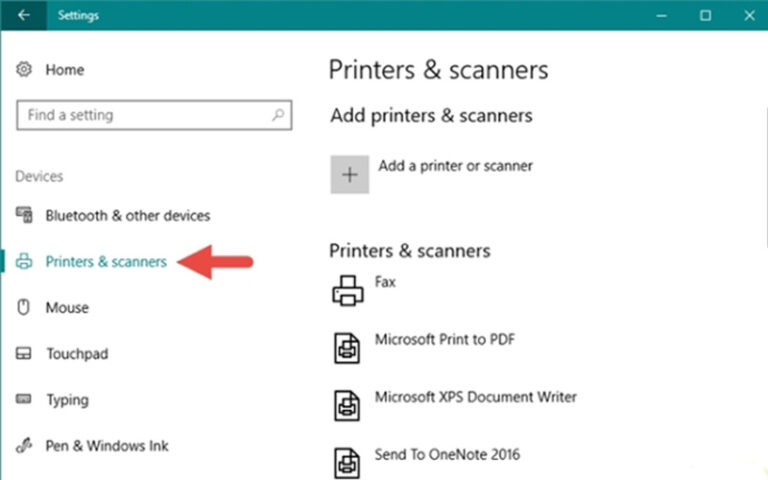This screenshot has height=480, width=768.
Task: Close the Settings window
Action: pyautogui.click(x=749, y=15)
